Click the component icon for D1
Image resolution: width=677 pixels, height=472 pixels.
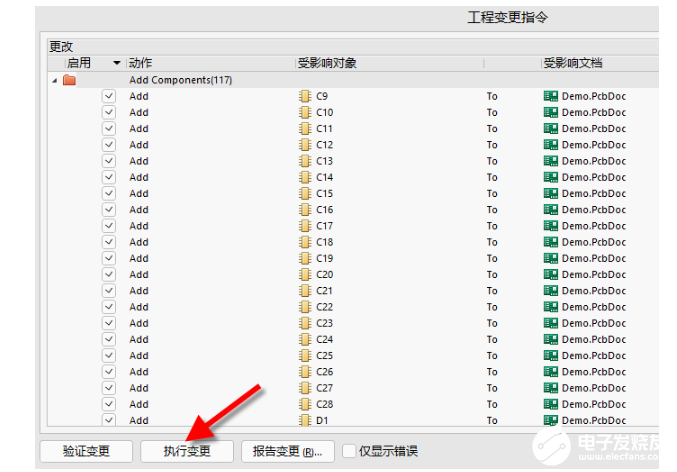point(305,420)
